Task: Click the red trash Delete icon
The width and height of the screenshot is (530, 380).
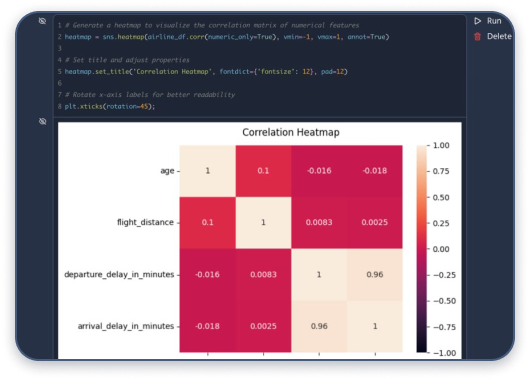Action: point(477,37)
